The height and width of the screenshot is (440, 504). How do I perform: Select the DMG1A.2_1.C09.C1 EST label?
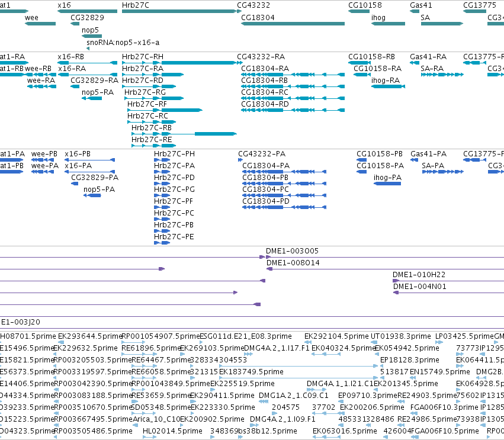[294, 396]
